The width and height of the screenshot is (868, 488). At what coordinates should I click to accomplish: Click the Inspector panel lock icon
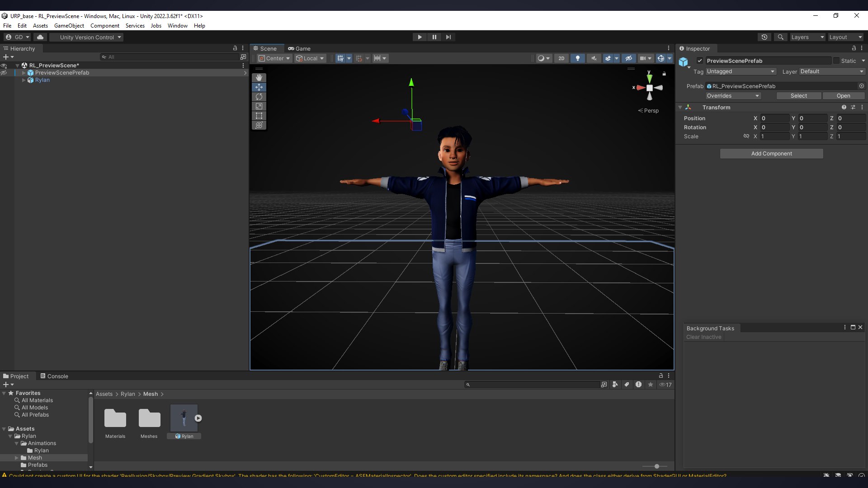click(x=854, y=48)
